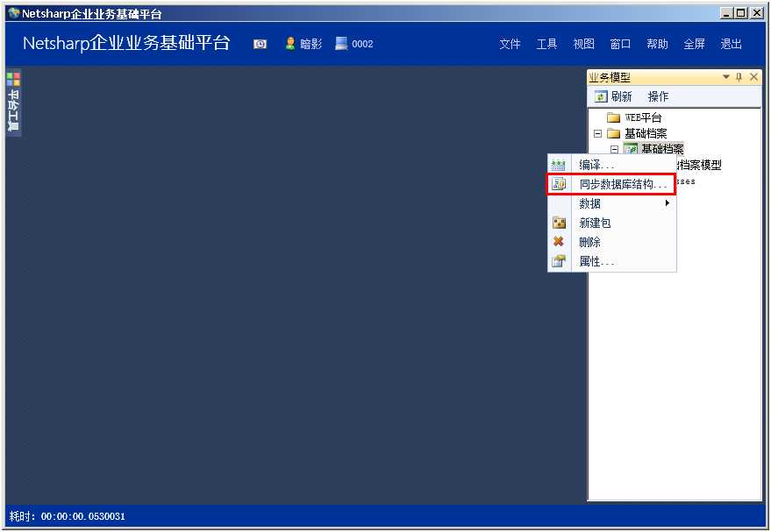Screen dimensions: 771x532
Task: Click 耗时 status bar text
Action: 68,516
